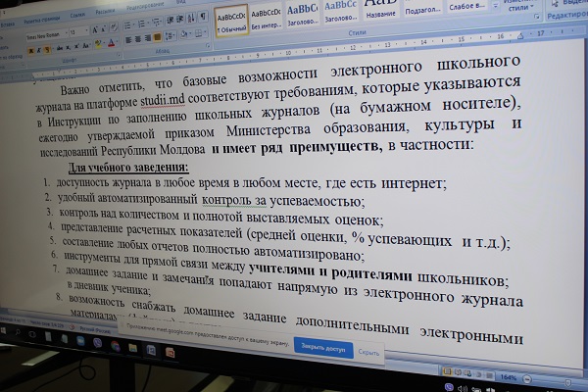Screen dimensions: 588x392
Task: Open File Explorer from the taskbar
Action: (x=132, y=349)
